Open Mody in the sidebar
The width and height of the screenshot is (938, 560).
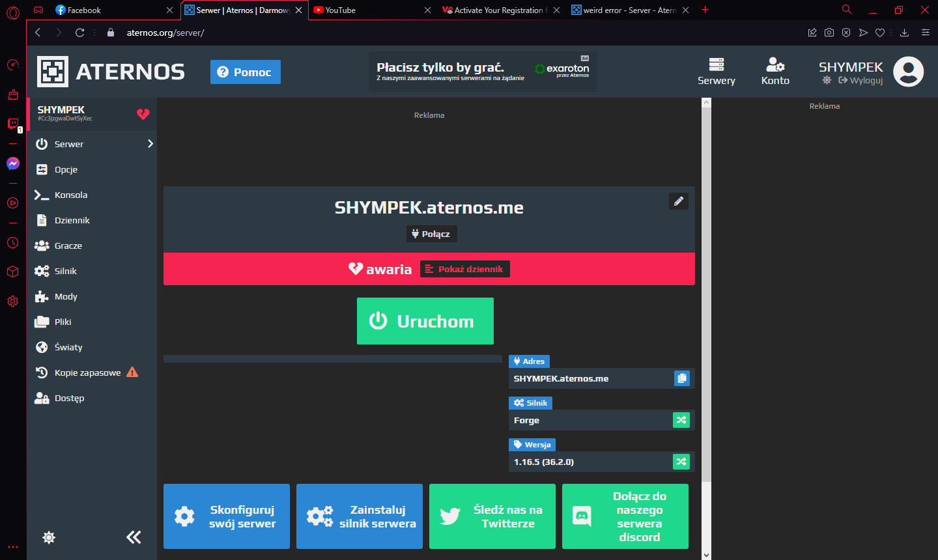click(92, 296)
